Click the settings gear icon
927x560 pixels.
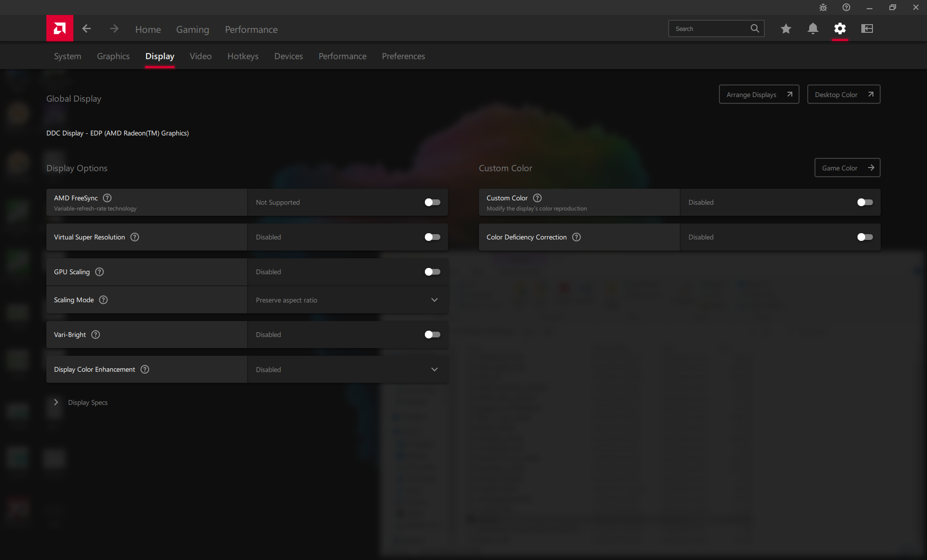tap(840, 29)
